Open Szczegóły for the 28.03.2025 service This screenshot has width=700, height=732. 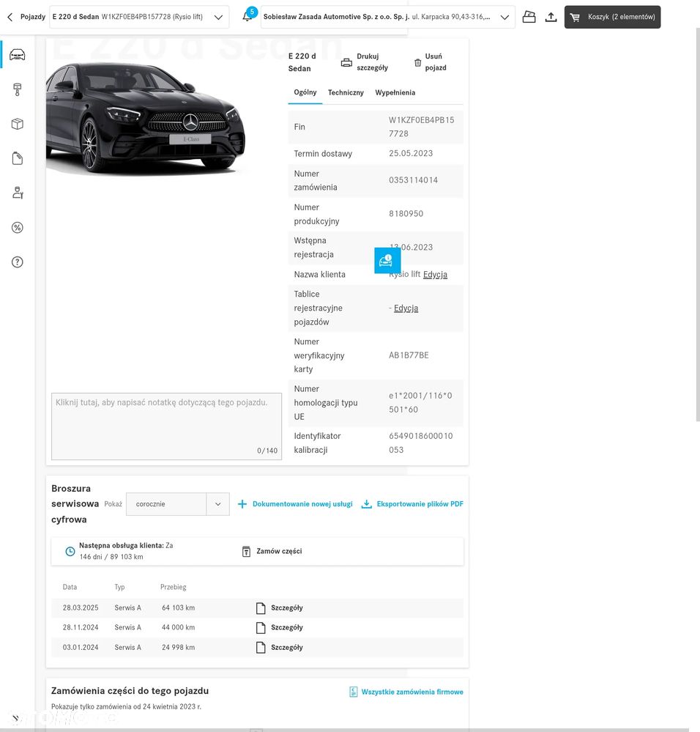(287, 608)
